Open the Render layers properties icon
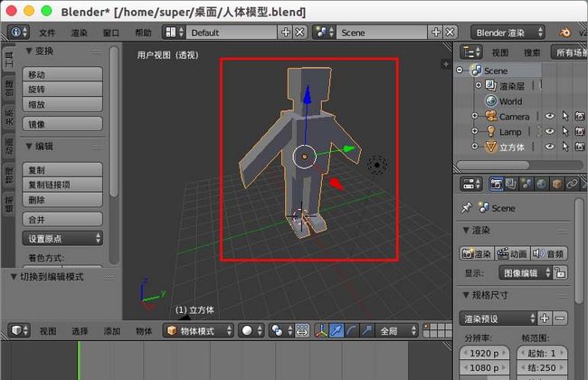588x380 pixels. (511, 184)
